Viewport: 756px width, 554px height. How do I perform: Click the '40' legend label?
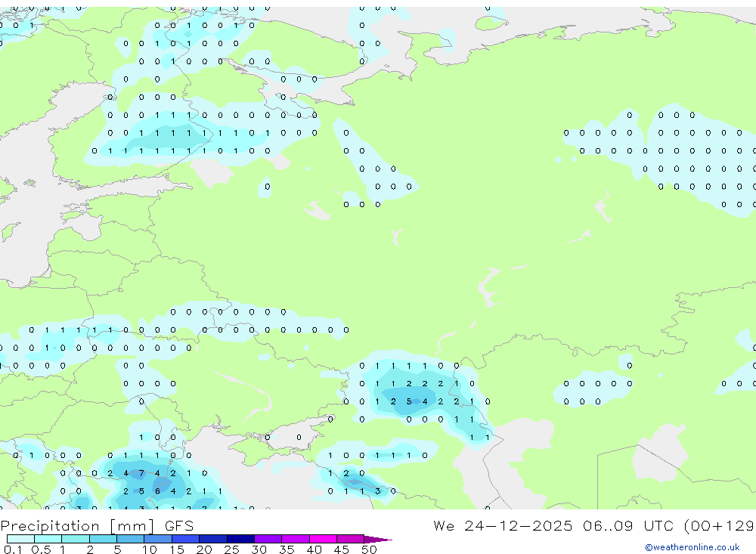(x=314, y=549)
